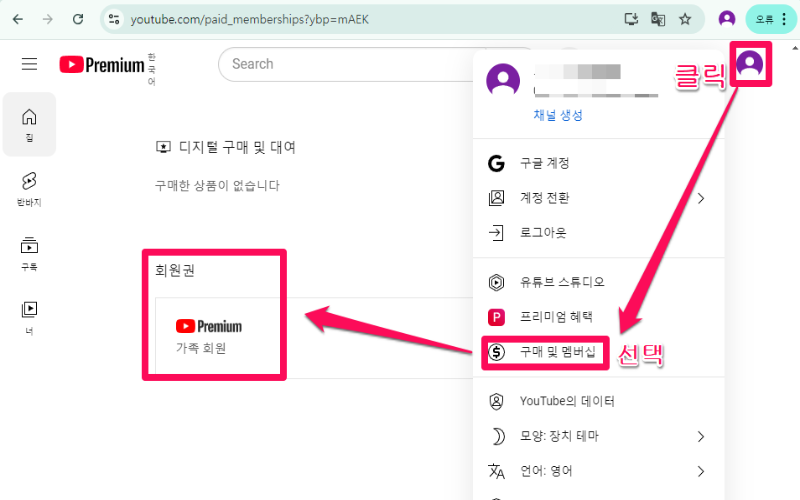This screenshot has height=500, width=800.
Task: Go to Home (집) in sidebar
Action: click(x=29, y=124)
